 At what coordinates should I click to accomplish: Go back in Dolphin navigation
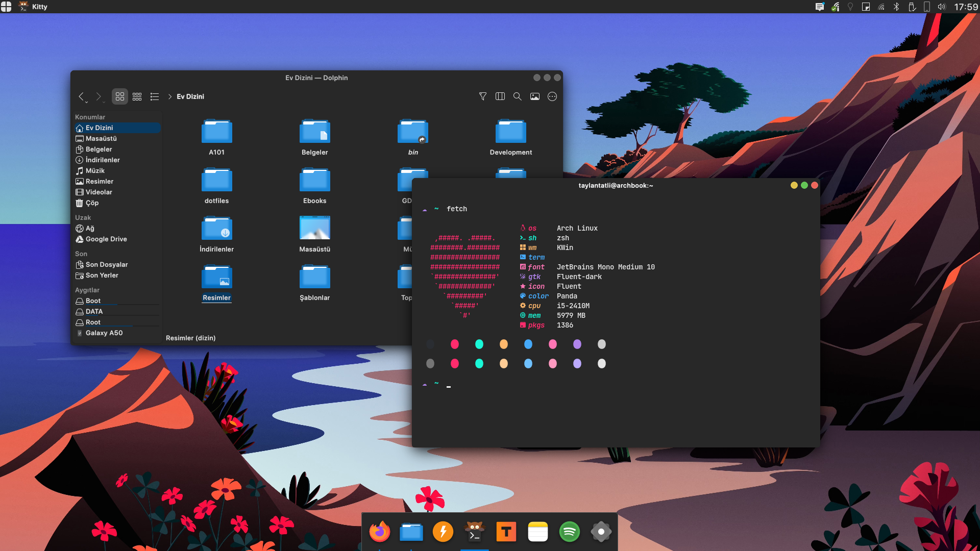[81, 96]
